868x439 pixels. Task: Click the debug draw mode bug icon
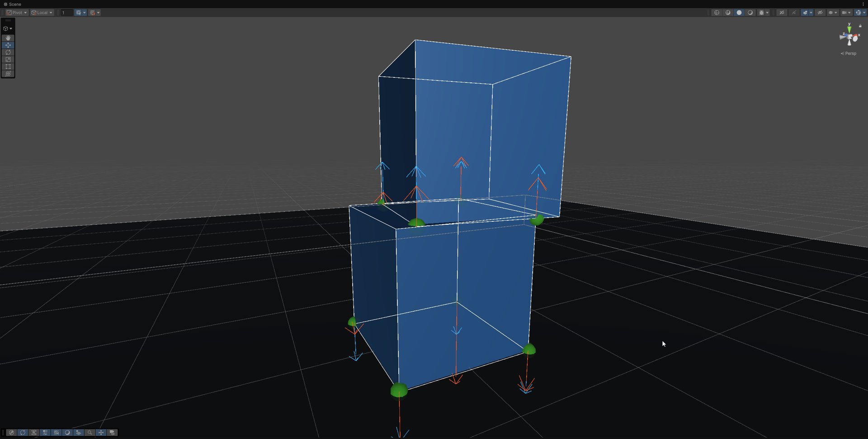(761, 13)
